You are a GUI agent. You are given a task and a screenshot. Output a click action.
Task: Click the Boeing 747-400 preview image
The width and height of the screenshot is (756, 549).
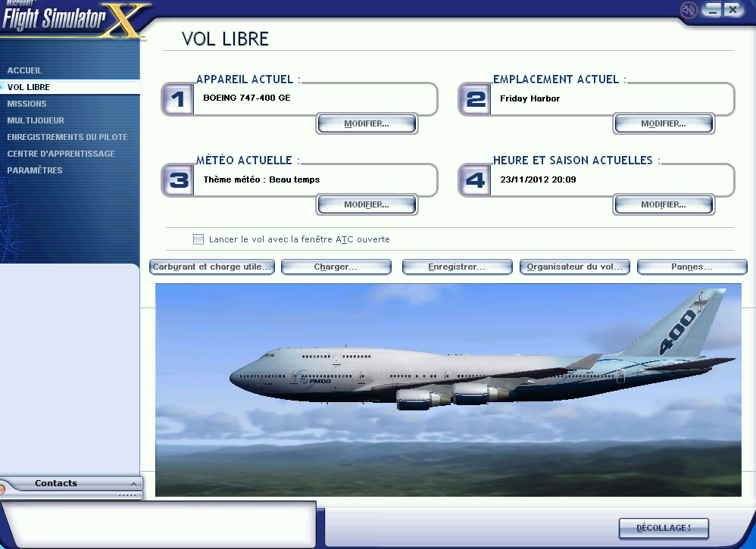point(448,390)
